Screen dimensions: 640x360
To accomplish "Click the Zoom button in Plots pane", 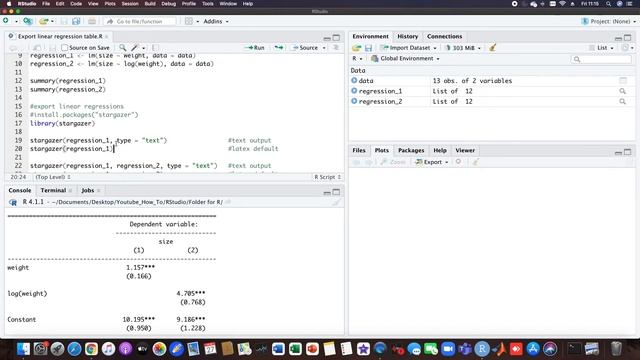I will [393, 162].
